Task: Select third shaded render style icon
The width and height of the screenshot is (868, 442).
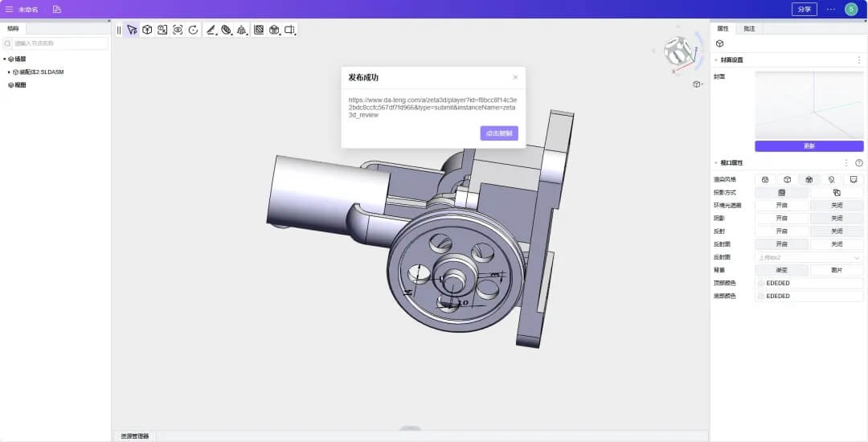Action: click(x=809, y=179)
